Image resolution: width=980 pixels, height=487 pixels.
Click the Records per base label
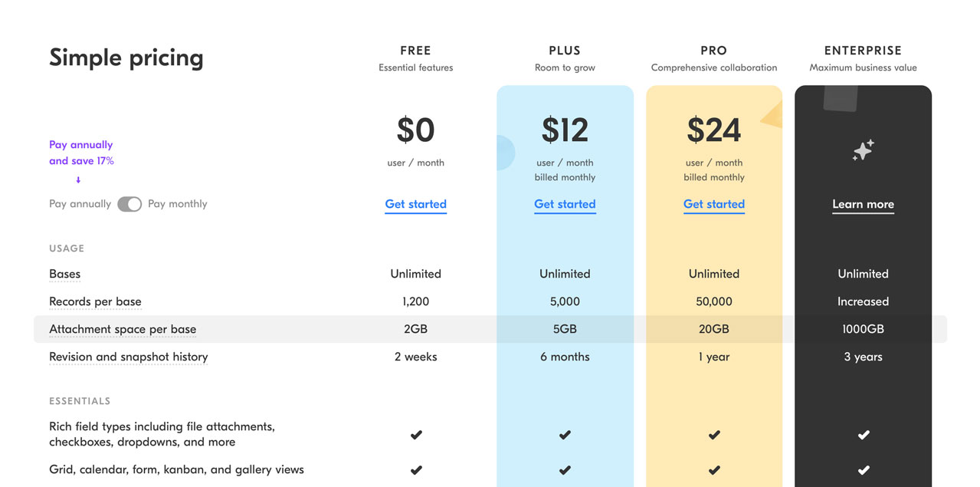click(x=95, y=301)
